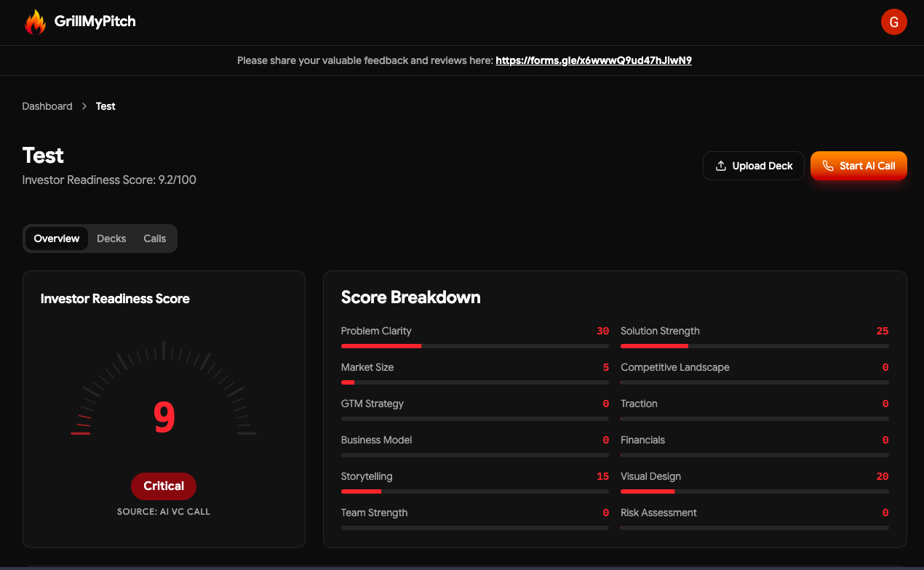Click the Start AI Call button
The width and height of the screenshot is (924, 570).
coord(859,166)
